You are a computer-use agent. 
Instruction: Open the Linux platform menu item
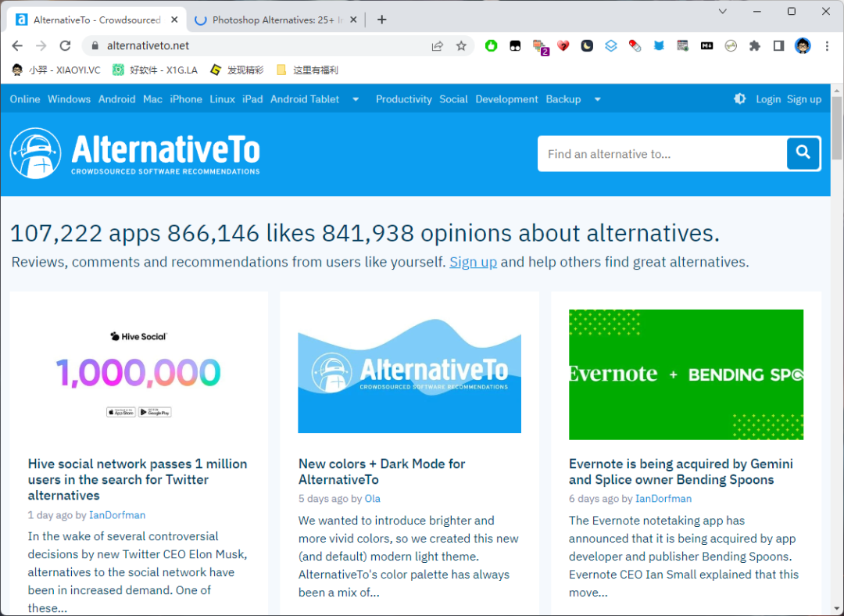(x=222, y=99)
